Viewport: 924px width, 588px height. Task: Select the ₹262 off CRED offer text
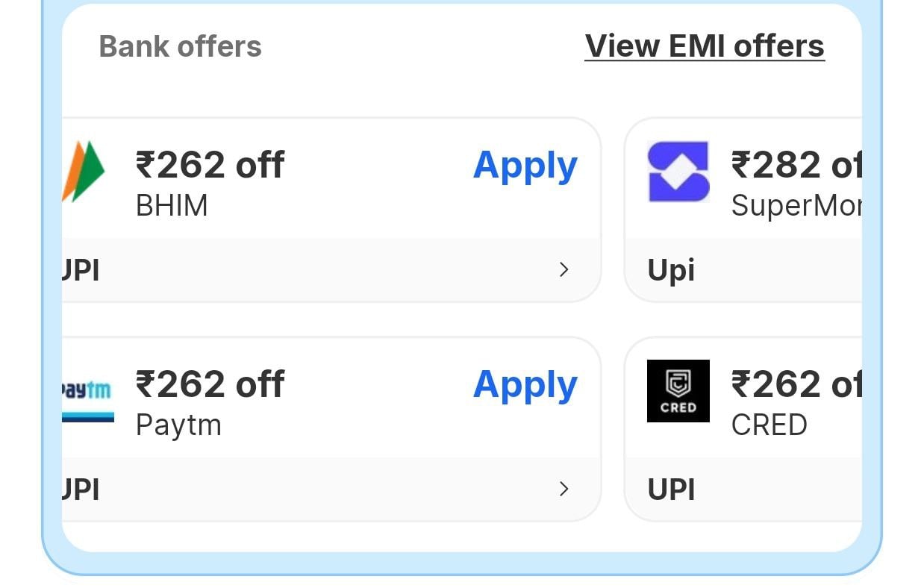(x=796, y=385)
